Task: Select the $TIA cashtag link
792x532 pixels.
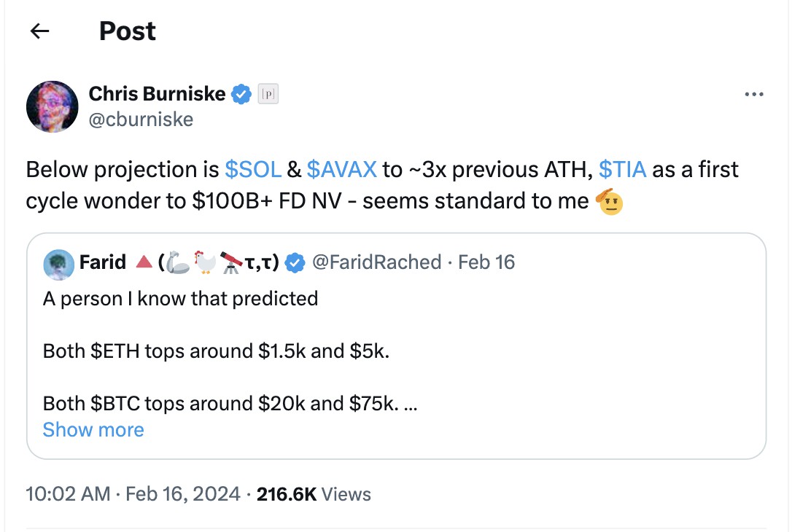Action: (x=622, y=170)
